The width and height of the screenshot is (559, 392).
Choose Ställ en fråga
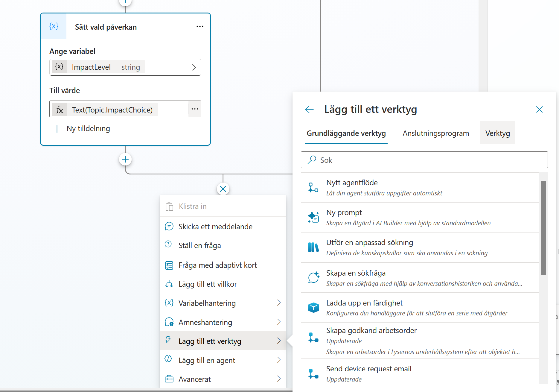pyautogui.click(x=223, y=245)
